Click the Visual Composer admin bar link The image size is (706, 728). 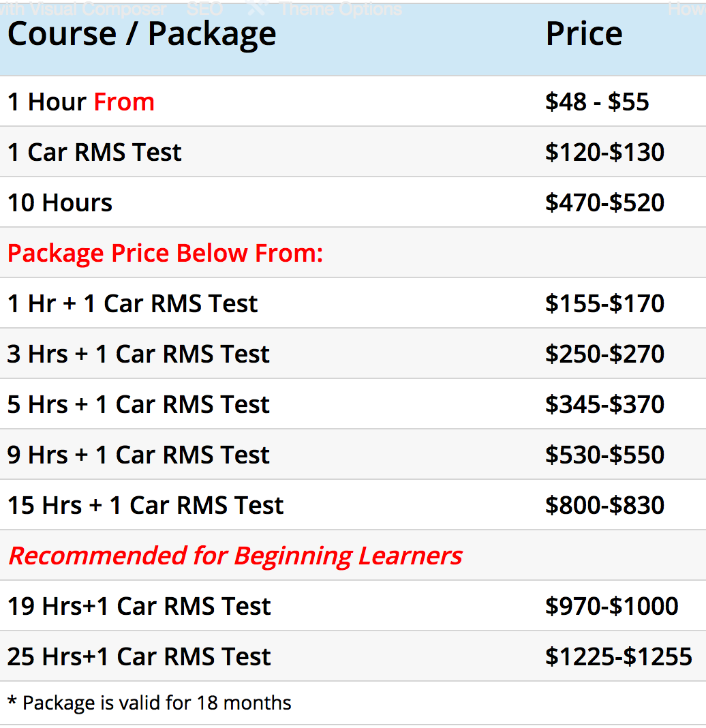pyautogui.click(x=83, y=9)
